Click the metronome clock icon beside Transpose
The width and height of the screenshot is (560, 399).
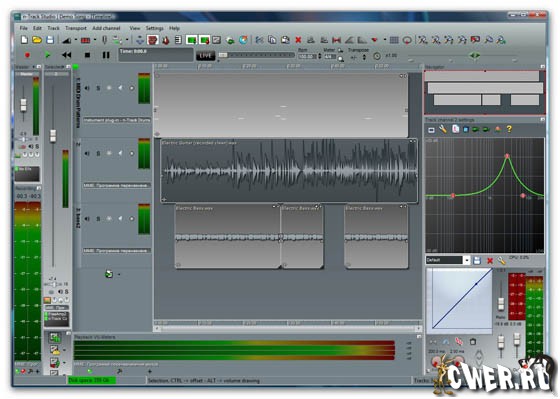click(x=377, y=56)
